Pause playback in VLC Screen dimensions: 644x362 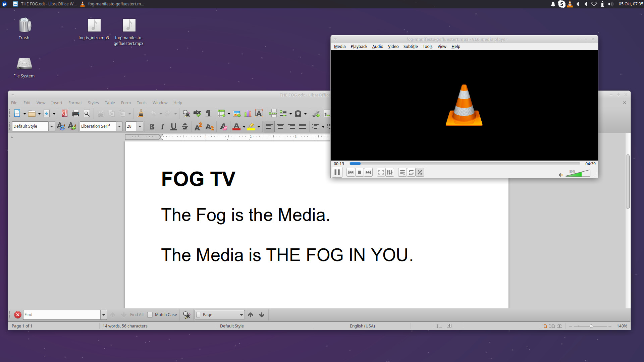337,172
